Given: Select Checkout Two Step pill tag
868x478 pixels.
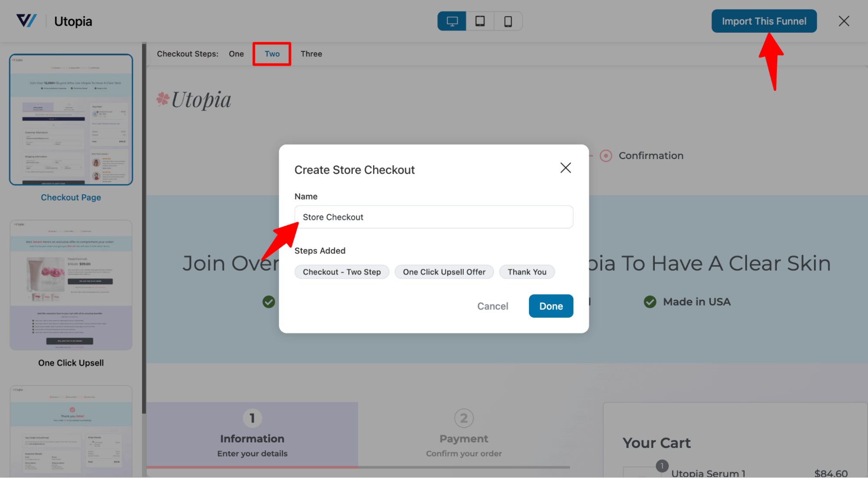Looking at the screenshot, I should pos(342,272).
